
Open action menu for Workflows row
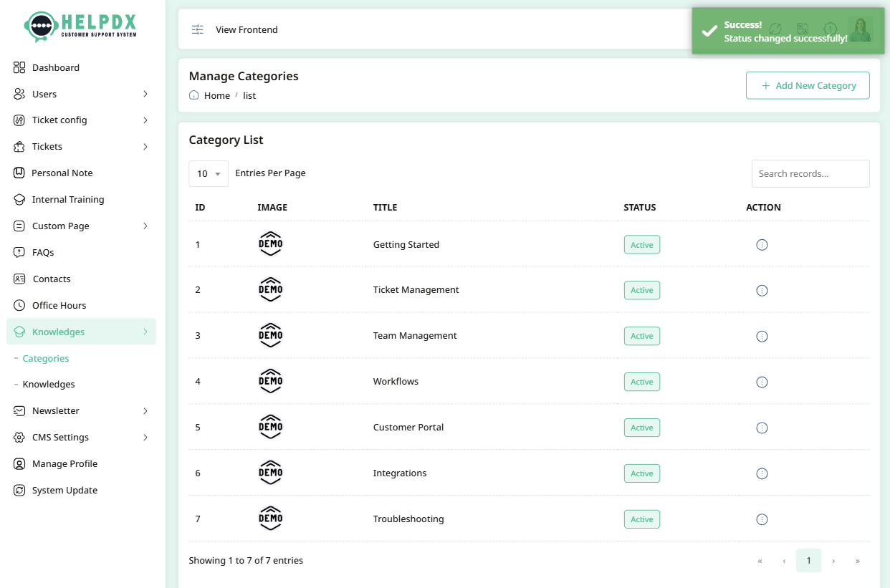(x=762, y=382)
